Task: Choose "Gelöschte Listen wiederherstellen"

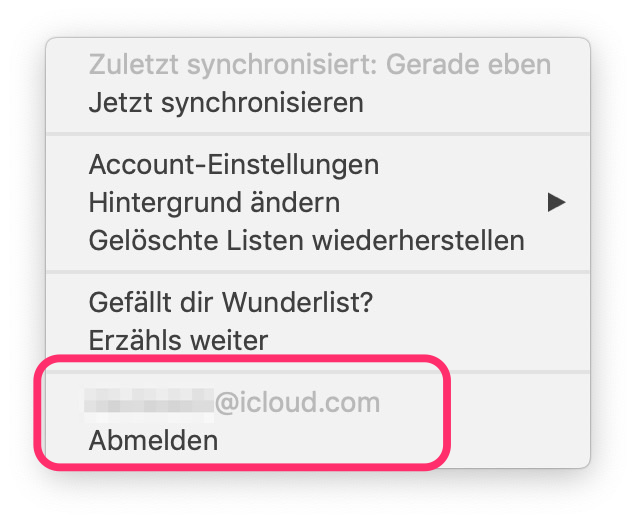Action: pos(306,241)
